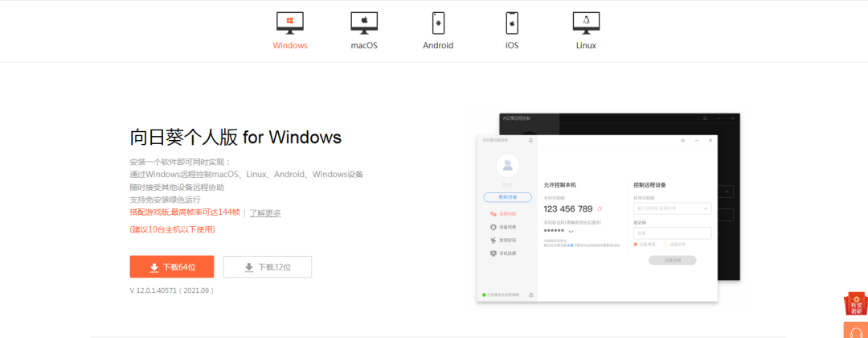
Task: Reveal the hidden verification code eye icon
Action: coord(571,231)
